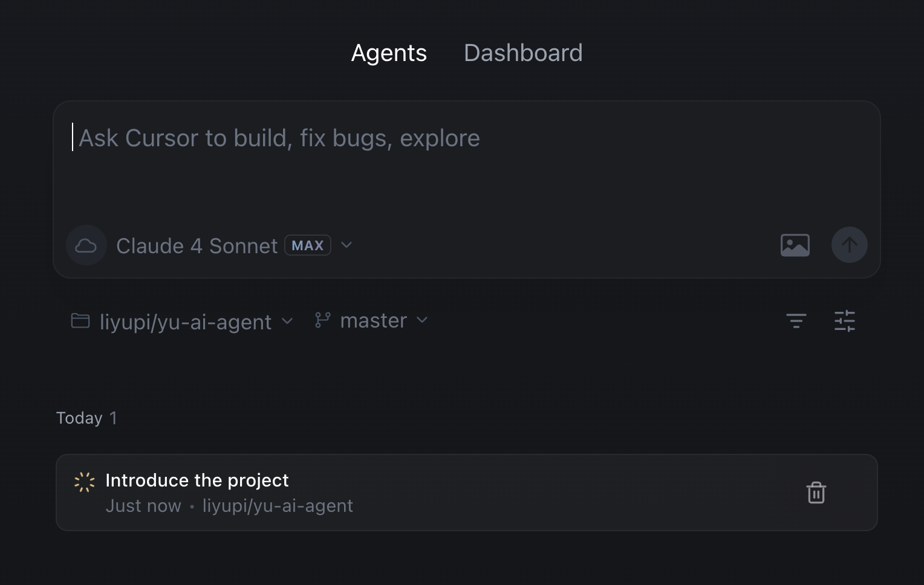The height and width of the screenshot is (585, 924).
Task: Open the sliders settings icon
Action: [844, 320]
